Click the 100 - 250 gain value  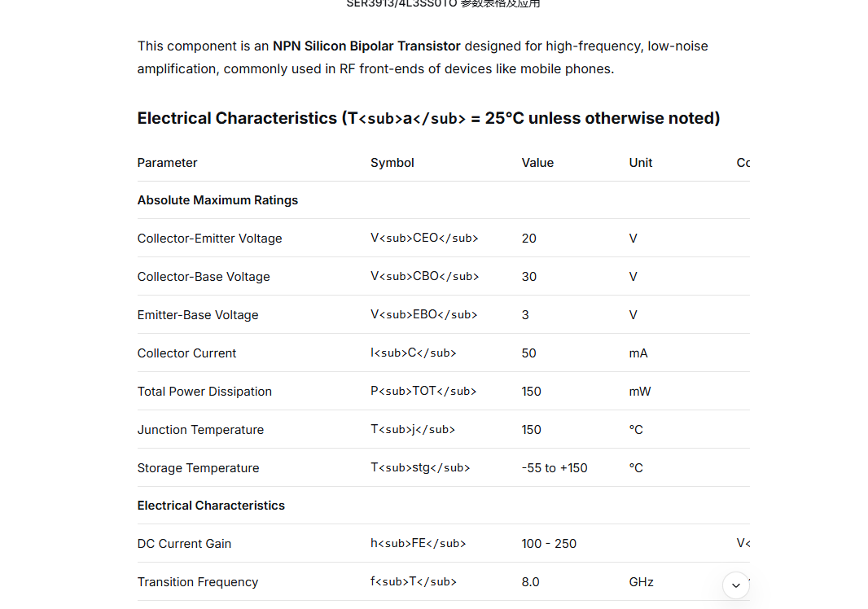tap(549, 544)
